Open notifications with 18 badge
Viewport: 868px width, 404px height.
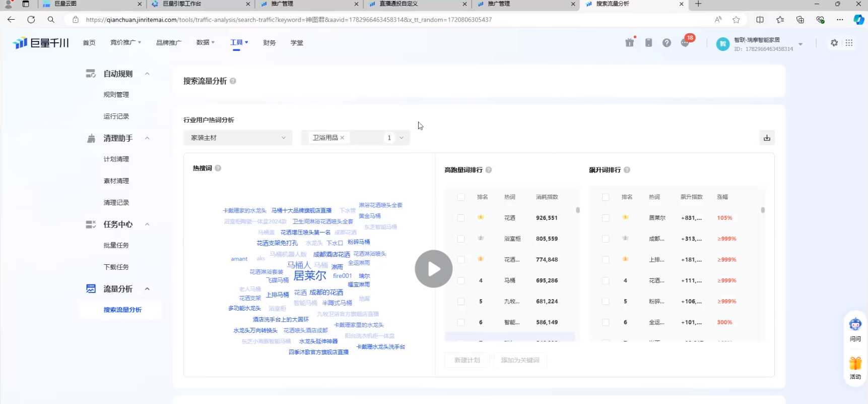685,43
